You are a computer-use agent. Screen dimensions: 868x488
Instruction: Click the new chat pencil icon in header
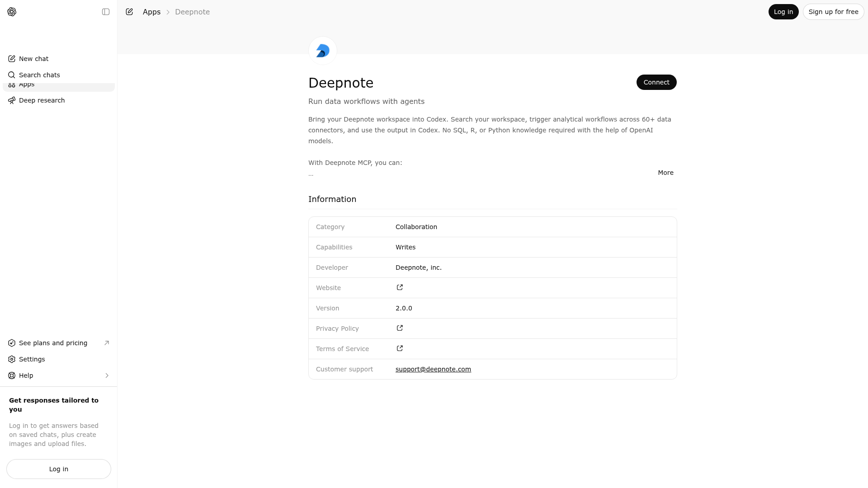coord(129,12)
